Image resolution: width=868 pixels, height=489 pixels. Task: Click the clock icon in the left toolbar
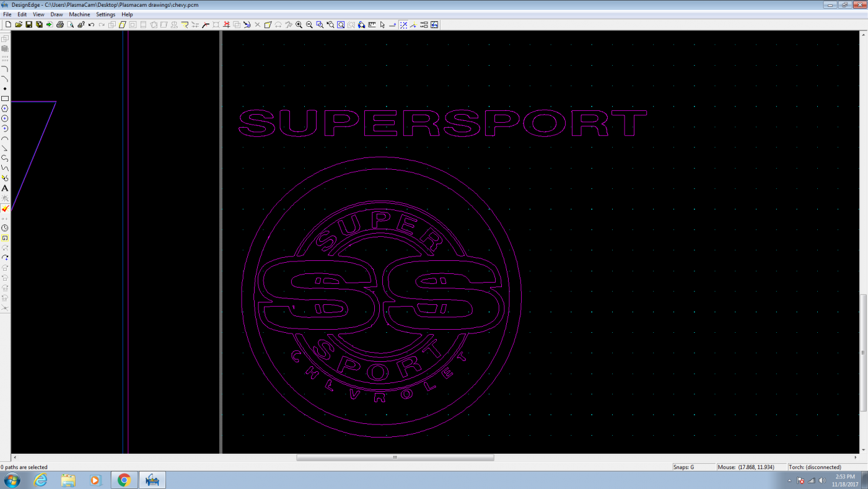(x=5, y=228)
